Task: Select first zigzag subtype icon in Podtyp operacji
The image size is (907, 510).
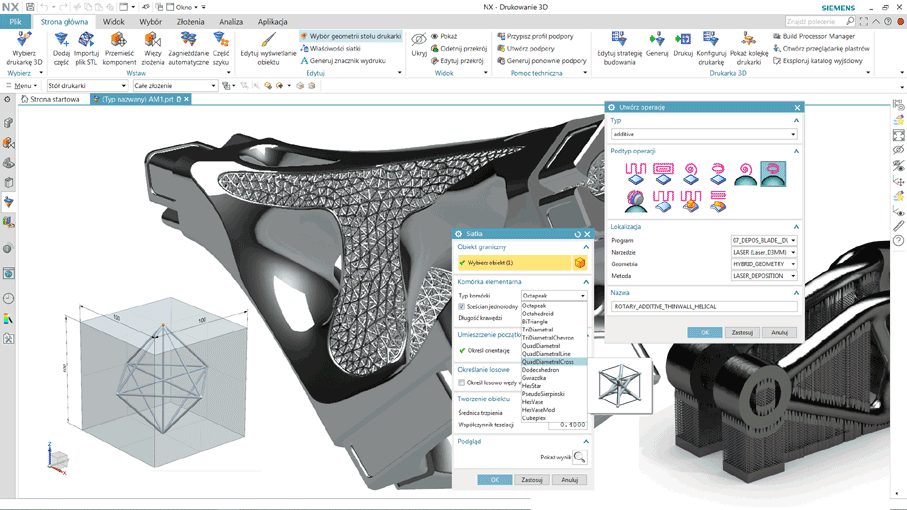Action: point(635,174)
